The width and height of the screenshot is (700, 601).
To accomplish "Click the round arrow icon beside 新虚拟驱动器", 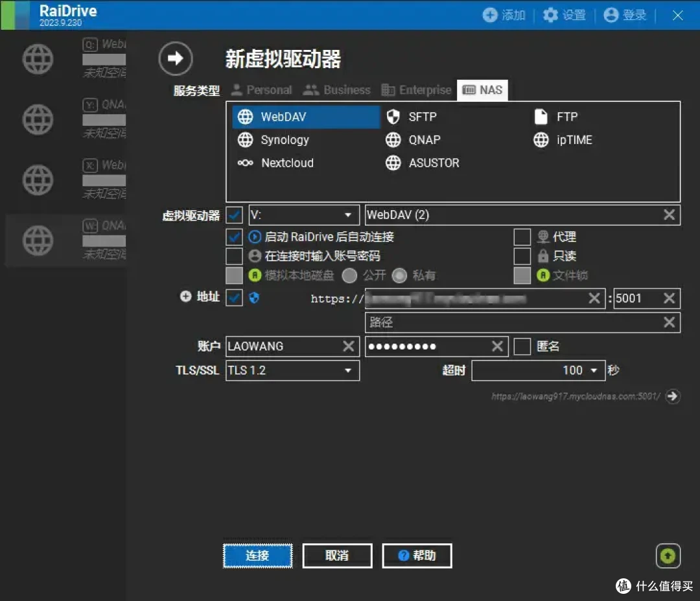I will point(176,58).
